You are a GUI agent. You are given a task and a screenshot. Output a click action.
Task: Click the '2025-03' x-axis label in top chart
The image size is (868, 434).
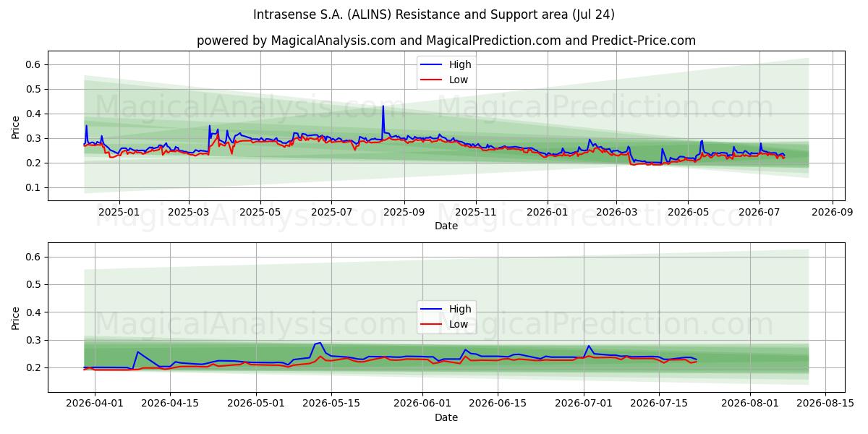[x=189, y=212]
